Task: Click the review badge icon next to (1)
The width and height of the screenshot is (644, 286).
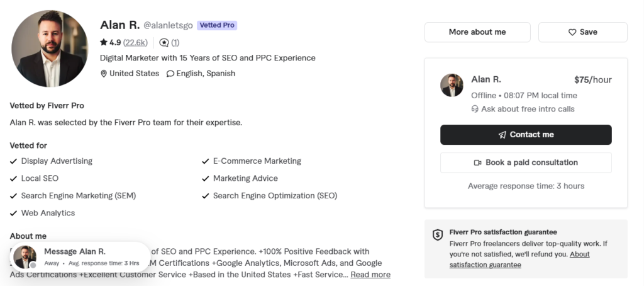Action: pyautogui.click(x=164, y=42)
